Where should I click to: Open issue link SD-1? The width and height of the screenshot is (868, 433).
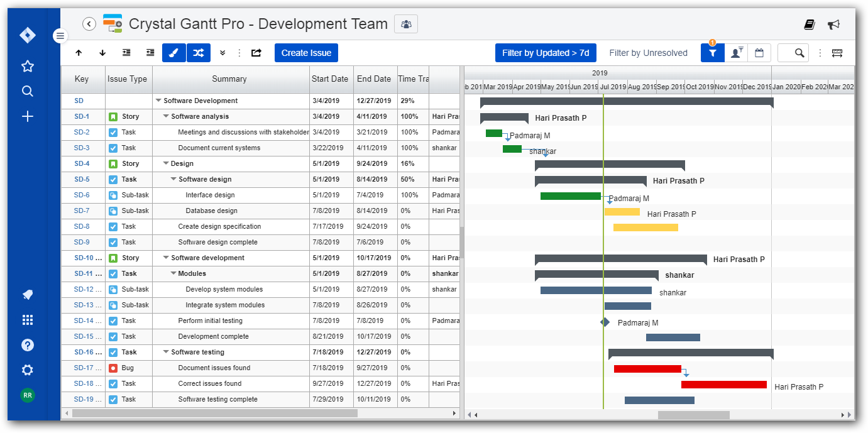point(82,116)
